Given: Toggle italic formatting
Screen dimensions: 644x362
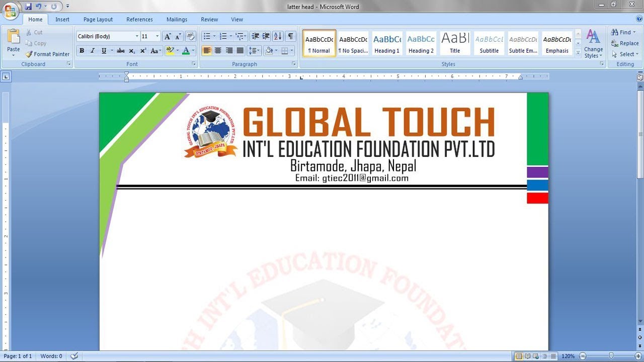Looking at the screenshot, I should [93, 51].
